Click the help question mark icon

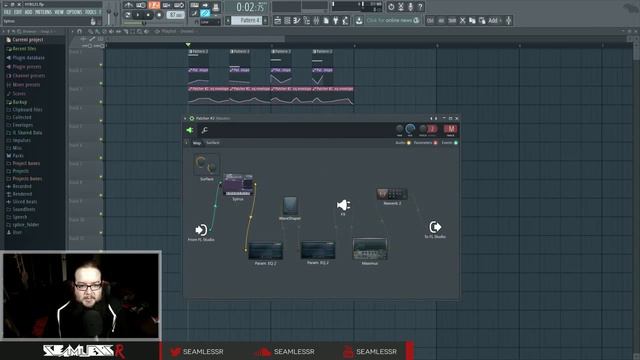pos(420,7)
